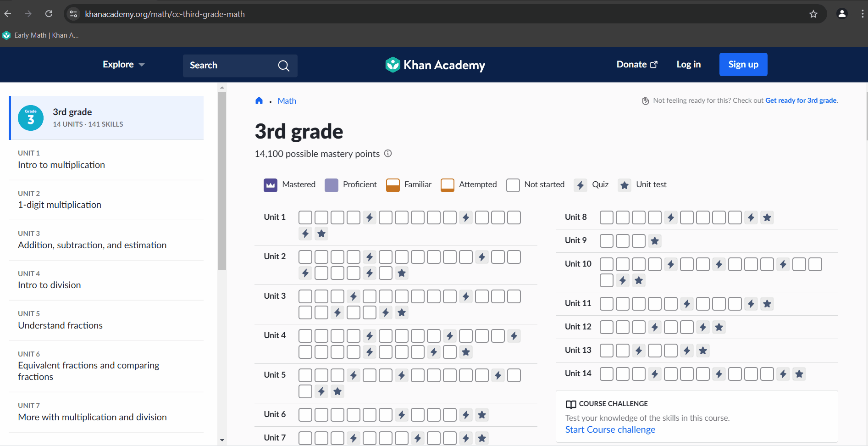
Task: Click the browser forward arrow
Action: pos(28,14)
